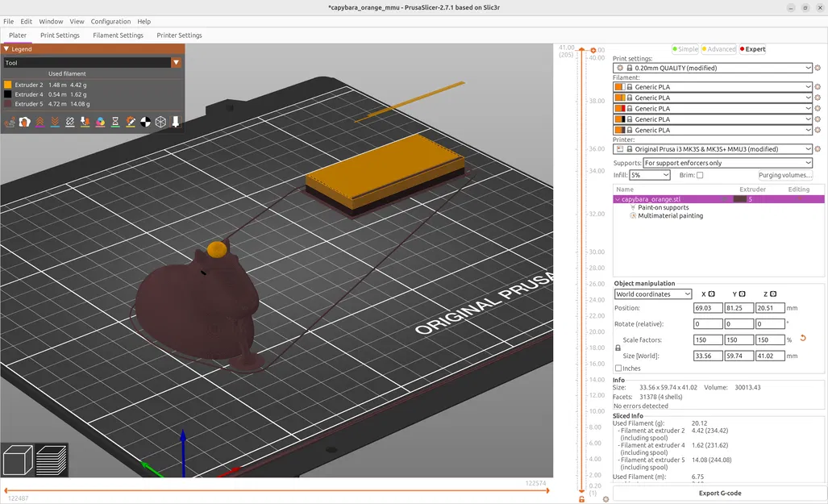The height and width of the screenshot is (504, 828).
Task: Click the orange Extruder 2 color swatch
Action: (x=8, y=85)
